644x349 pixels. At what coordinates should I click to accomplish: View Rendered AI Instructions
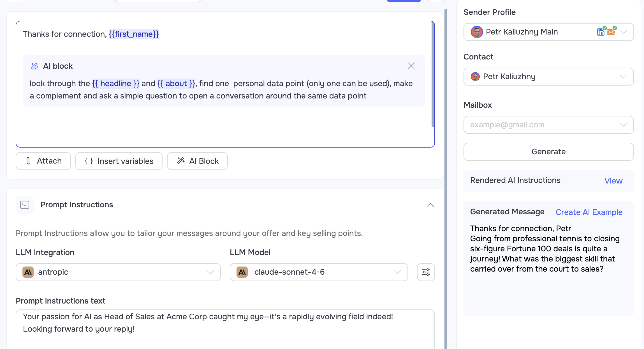(x=613, y=181)
